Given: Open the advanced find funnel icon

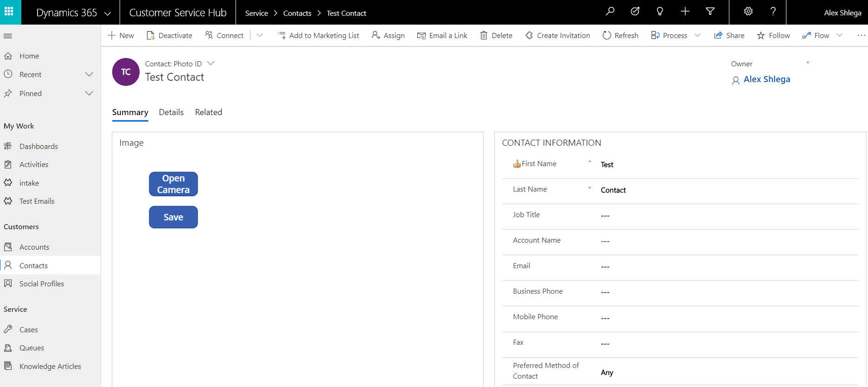Looking at the screenshot, I should click(710, 12).
